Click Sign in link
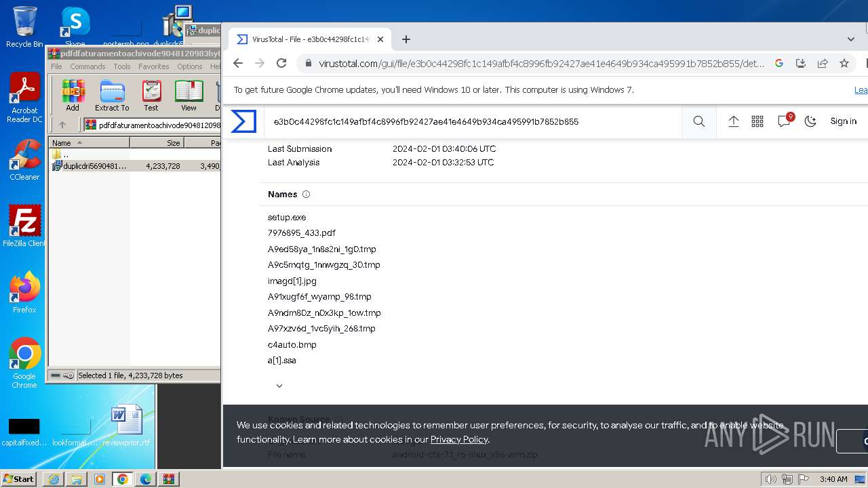The image size is (868, 488). [844, 121]
